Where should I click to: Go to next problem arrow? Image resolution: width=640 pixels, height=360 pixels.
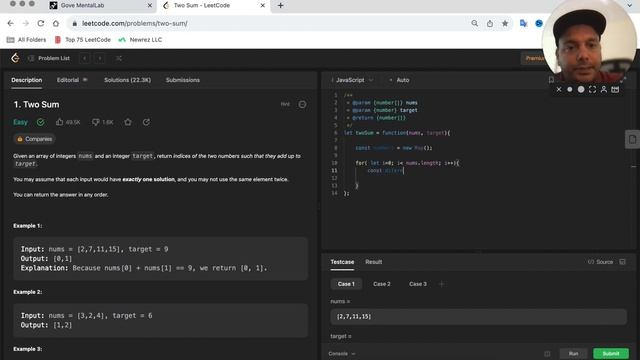pos(100,58)
